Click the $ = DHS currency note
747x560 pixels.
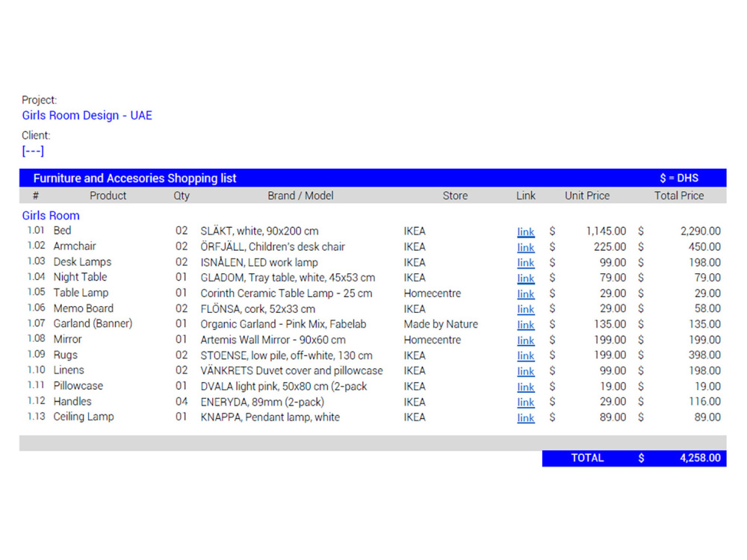tap(679, 178)
